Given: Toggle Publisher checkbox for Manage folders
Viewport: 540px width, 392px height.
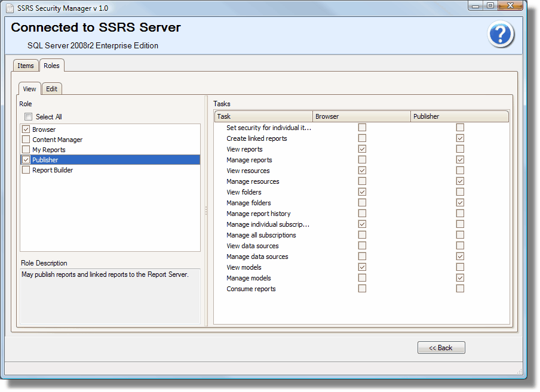Looking at the screenshot, I should click(460, 202).
